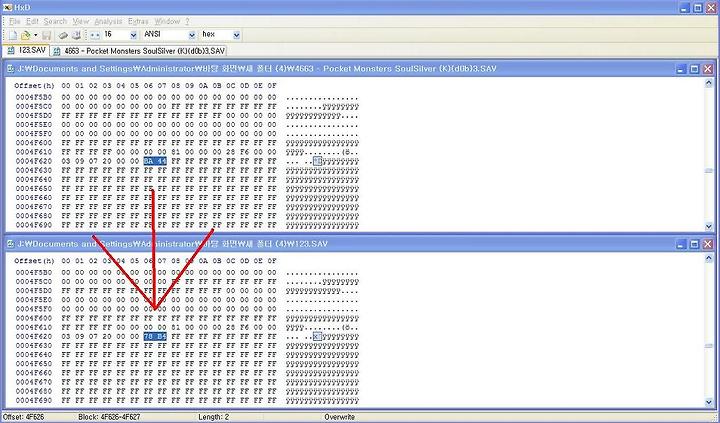The height and width of the screenshot is (423, 720).
Task: Click offset 0004F5B0 in SoulSilver window
Action: (x=34, y=97)
